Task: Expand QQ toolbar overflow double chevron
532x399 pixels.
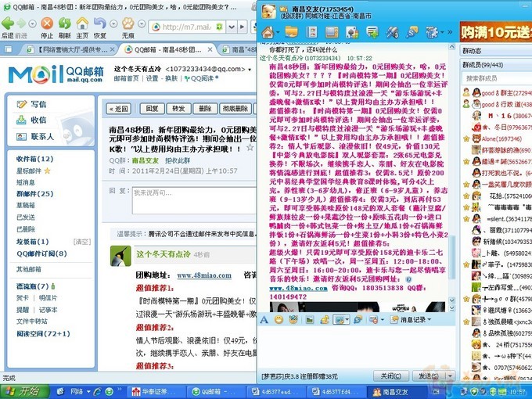Action: pyautogui.click(x=450, y=32)
